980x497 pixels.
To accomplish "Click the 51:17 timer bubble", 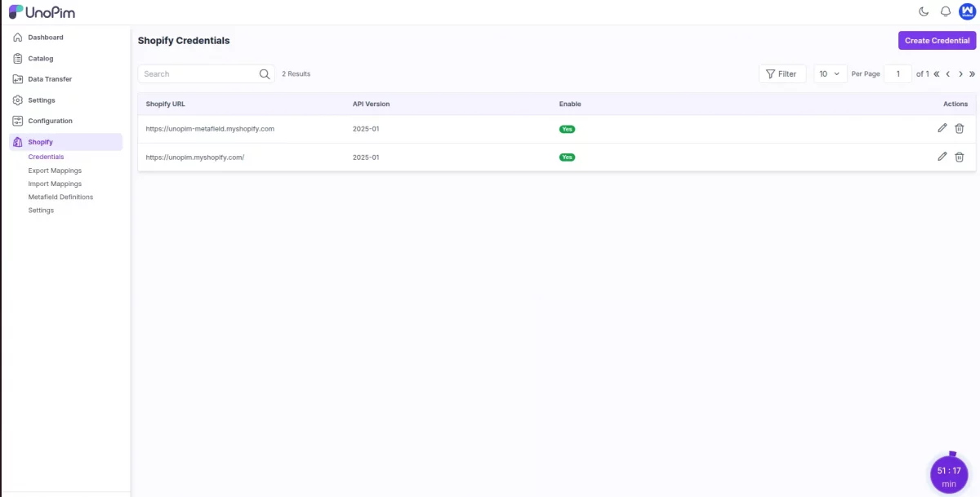I will [x=948, y=473].
